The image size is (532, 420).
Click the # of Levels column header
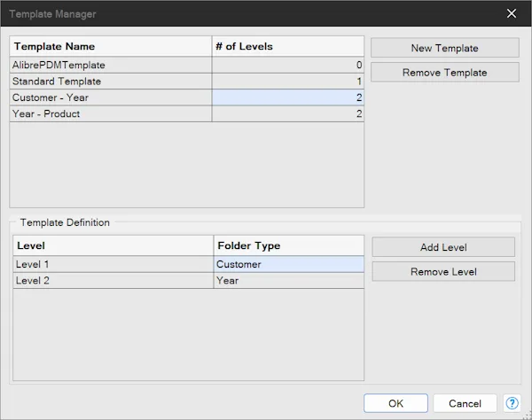click(287, 46)
